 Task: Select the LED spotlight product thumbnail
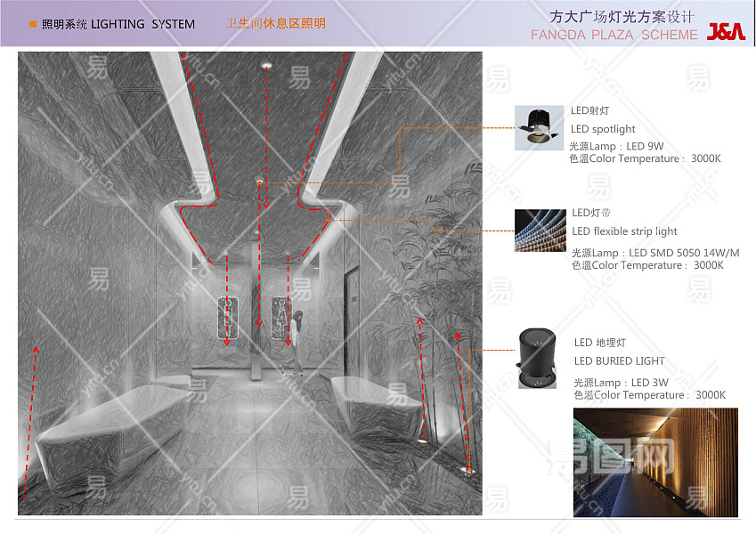tap(539, 128)
